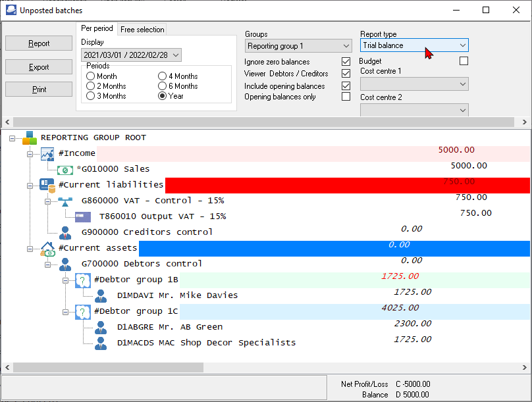The height and width of the screenshot is (402, 532).
Task: Select the Month period radio button
Action: tap(90, 76)
